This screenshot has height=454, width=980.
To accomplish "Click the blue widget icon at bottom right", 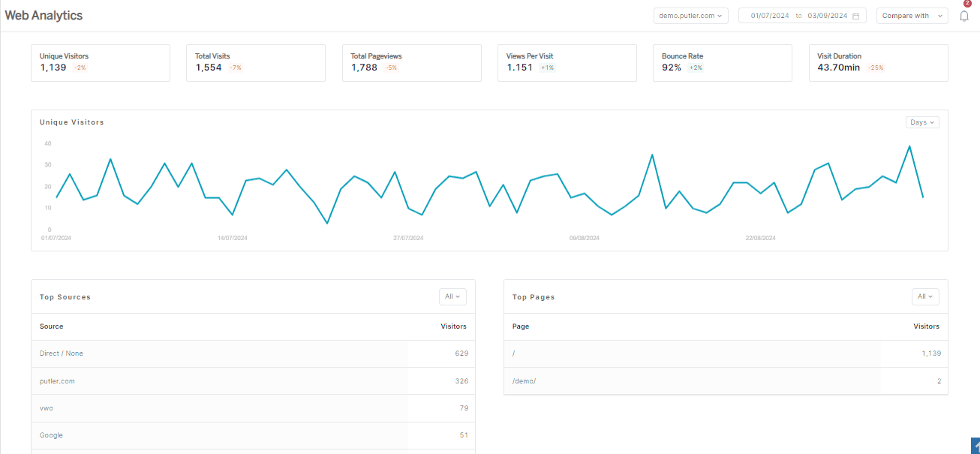I will [x=975, y=446].
